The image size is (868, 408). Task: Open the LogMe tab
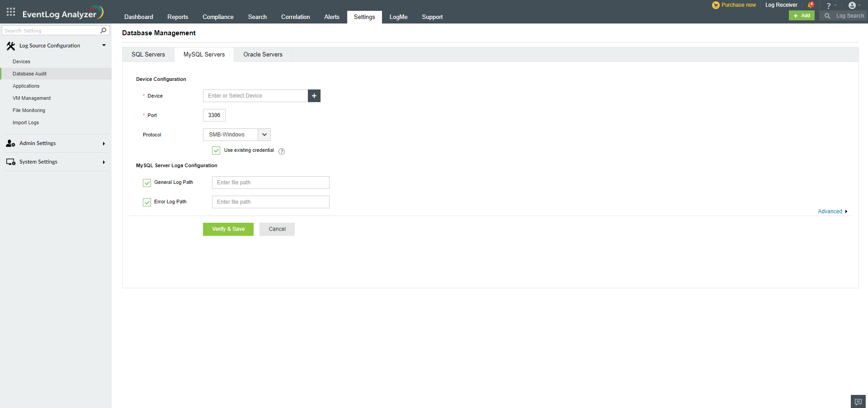click(398, 17)
